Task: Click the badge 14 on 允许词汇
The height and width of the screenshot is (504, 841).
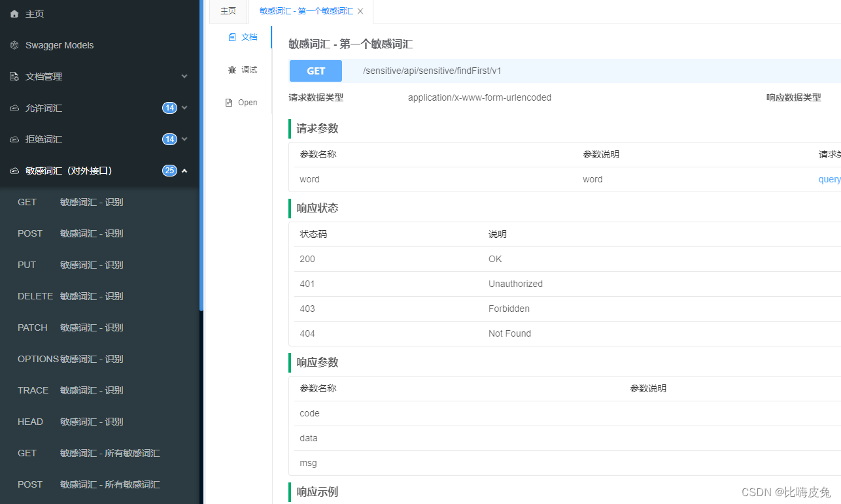Action: click(169, 108)
